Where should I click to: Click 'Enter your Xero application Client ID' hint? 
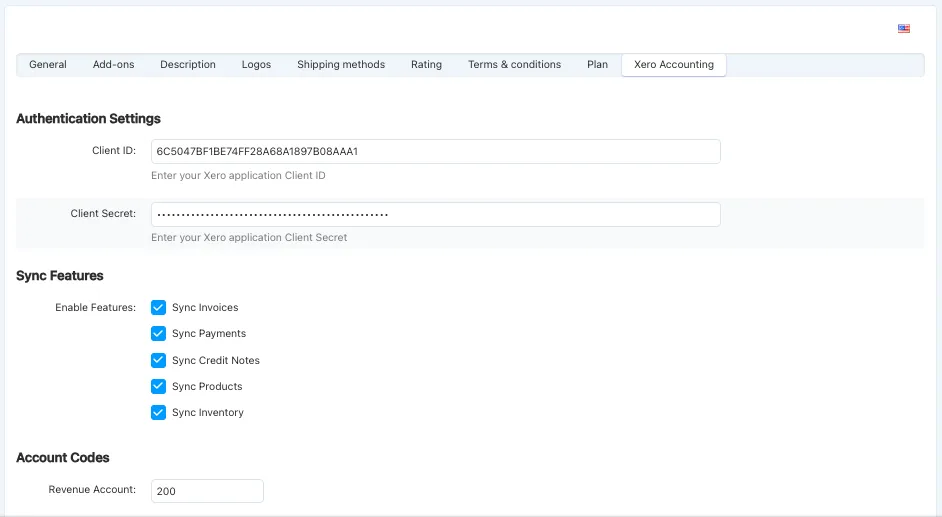(238, 175)
